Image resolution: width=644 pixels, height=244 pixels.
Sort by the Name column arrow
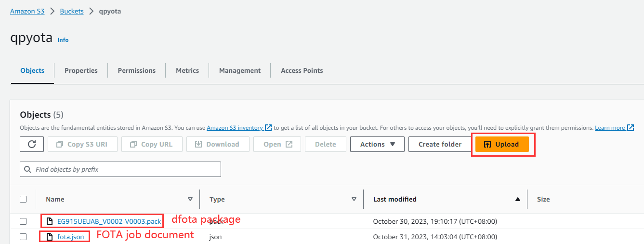[x=190, y=199]
